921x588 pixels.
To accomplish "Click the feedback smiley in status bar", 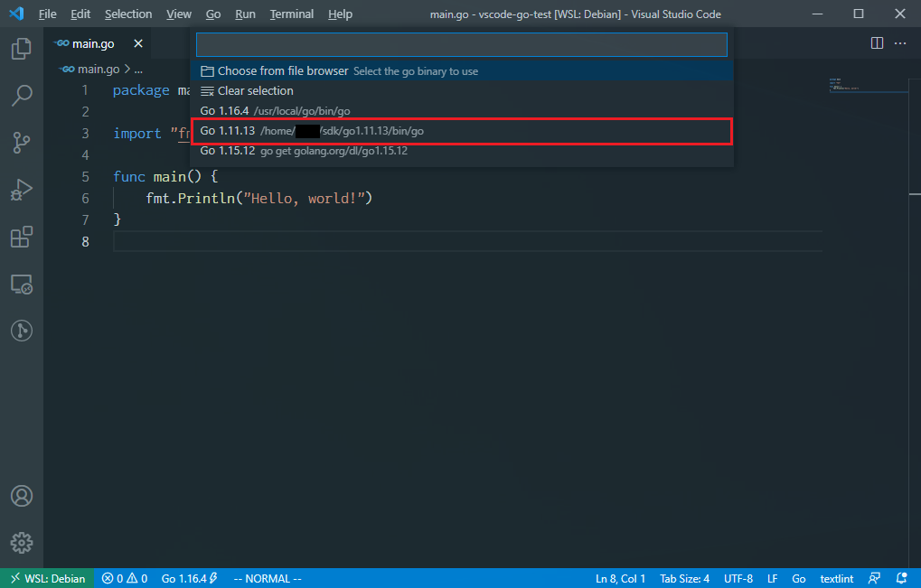I will pos(874,578).
